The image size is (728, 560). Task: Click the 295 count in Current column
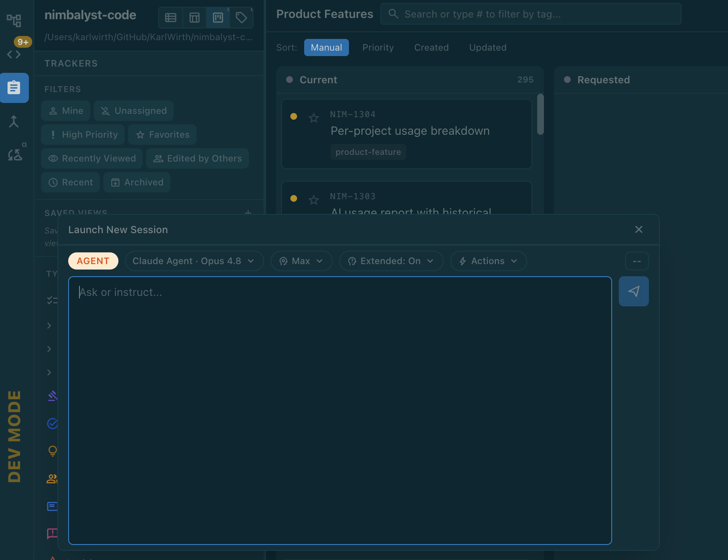(x=525, y=80)
